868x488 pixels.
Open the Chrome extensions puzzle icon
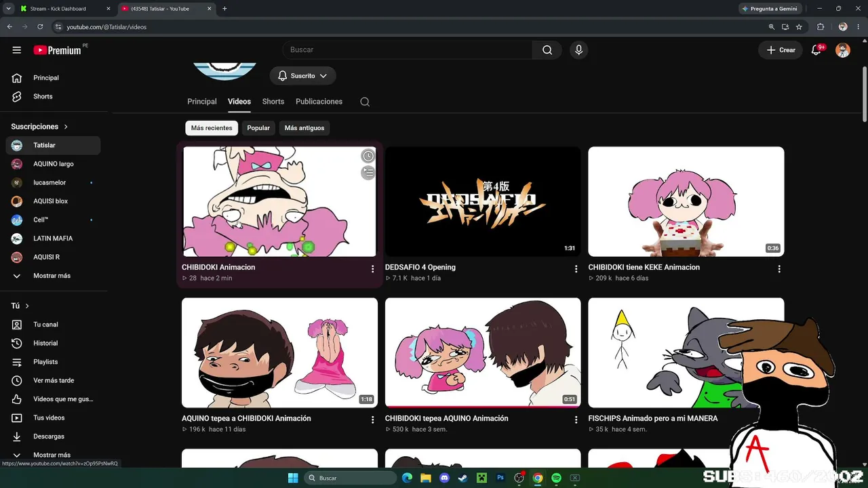pos(821,27)
